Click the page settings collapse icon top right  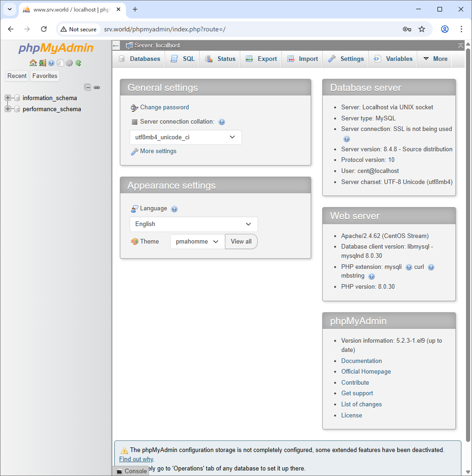coord(460,46)
